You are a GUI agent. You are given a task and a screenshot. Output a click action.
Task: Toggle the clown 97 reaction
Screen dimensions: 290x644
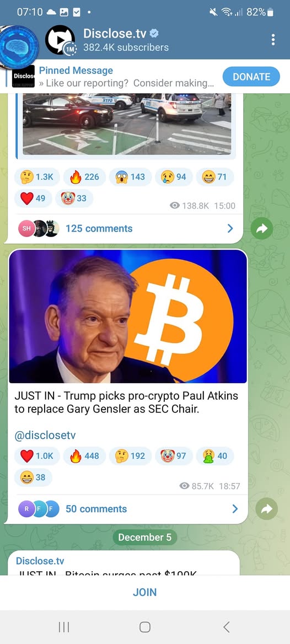[174, 456]
